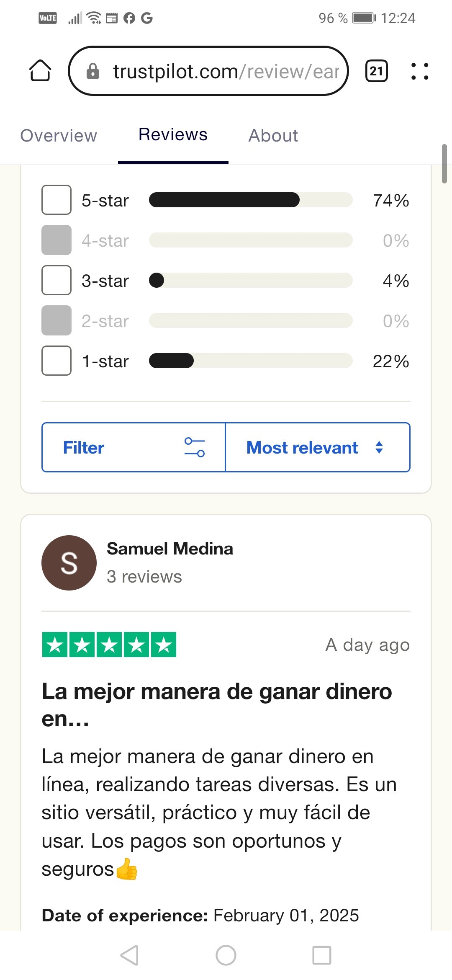Open the Most relevant sort dropdown
Viewport: 452px width, 980px height.
[318, 447]
